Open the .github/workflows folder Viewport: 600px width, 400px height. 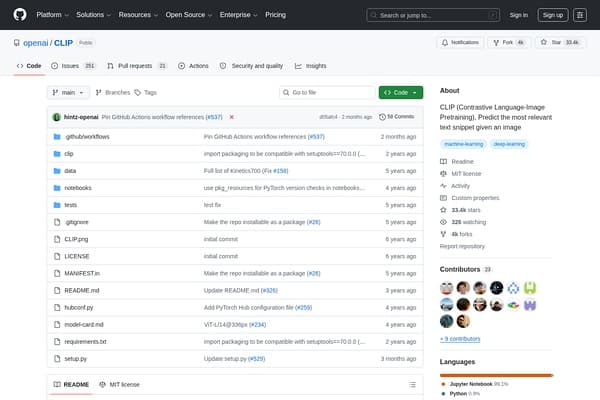click(x=87, y=137)
